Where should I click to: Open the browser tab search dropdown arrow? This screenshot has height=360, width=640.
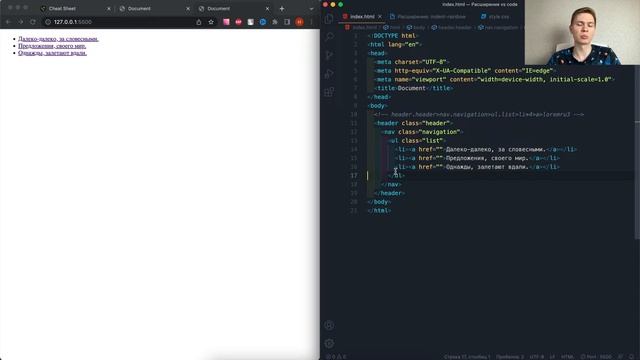[311, 9]
